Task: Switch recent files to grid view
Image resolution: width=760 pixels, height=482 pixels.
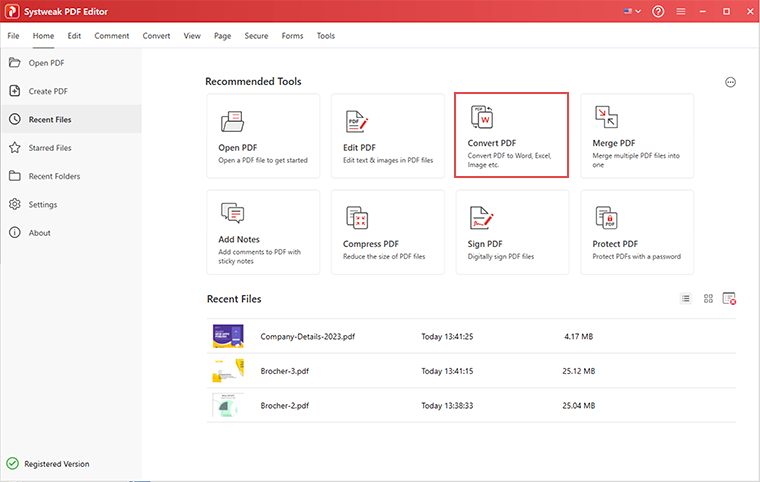Action: pos(708,299)
